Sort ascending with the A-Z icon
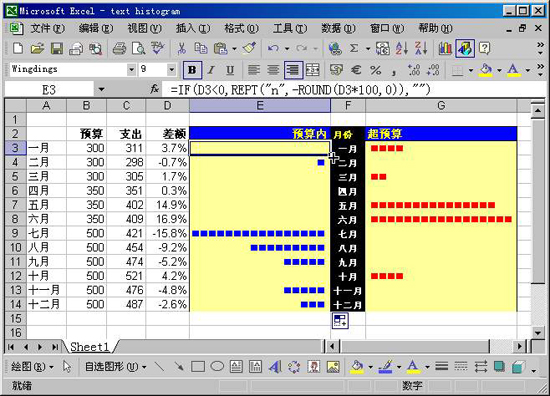The width and height of the screenshot is (550, 396). [x=402, y=48]
